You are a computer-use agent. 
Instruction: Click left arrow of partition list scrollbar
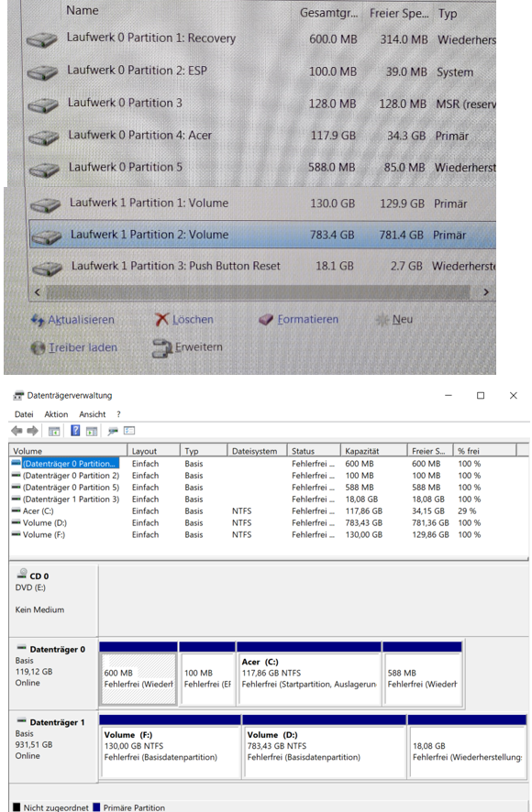tap(37, 292)
